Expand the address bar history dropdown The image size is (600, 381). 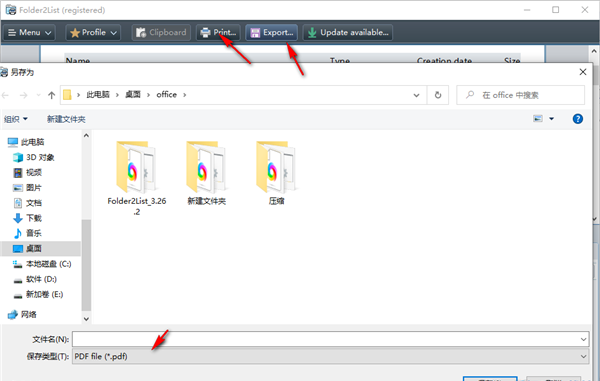[416, 95]
